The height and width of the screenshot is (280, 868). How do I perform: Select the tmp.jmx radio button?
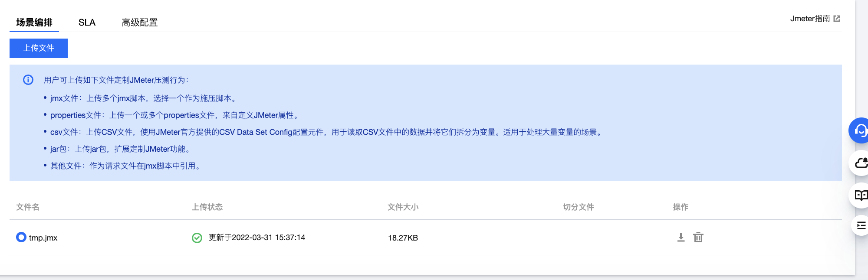click(x=21, y=238)
